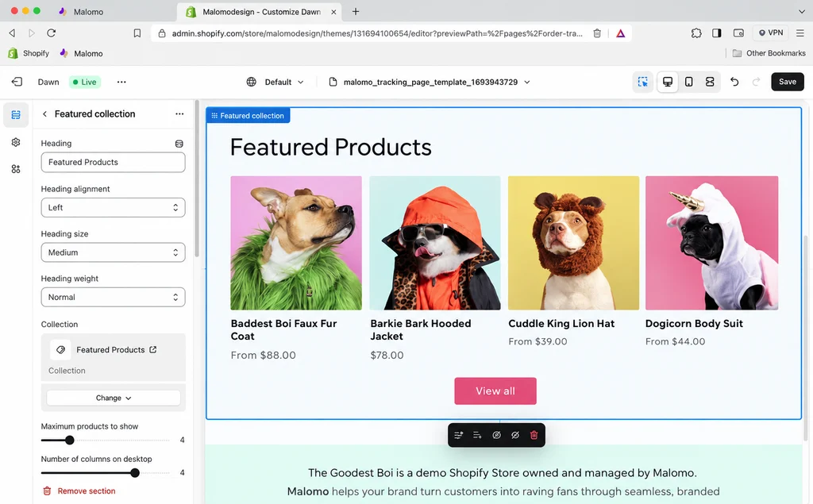Screen dimensions: 813x504
Task: Click the Malomo link in footer text
Action: point(308,491)
